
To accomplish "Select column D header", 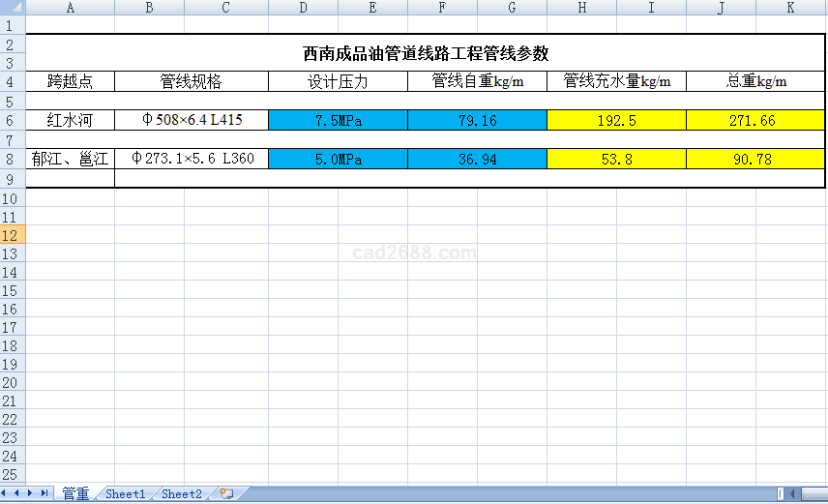I will (303, 8).
